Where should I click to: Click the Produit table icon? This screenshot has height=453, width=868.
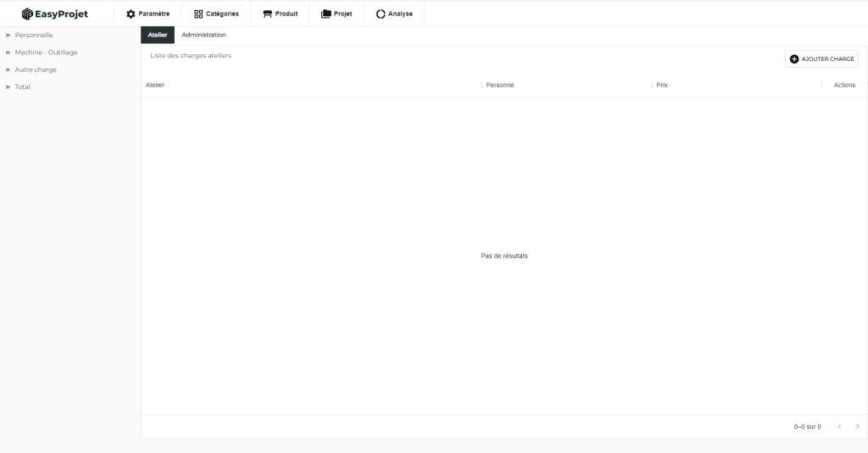[x=268, y=14]
